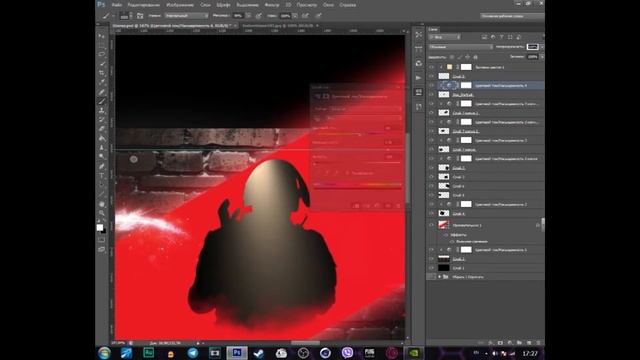Screen dimensions: 640x360
Task: Show the bottom layer group
Action: pos(431,277)
